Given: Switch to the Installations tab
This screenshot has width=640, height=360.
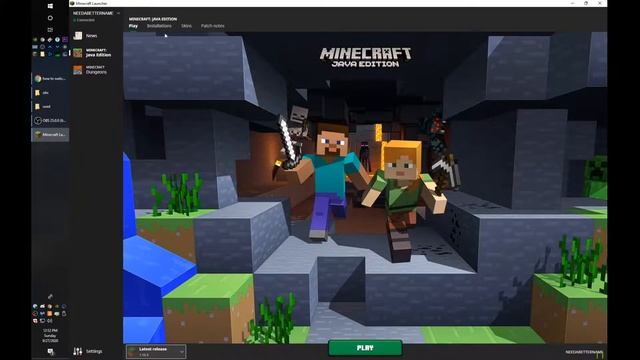Looking at the screenshot, I should click(159, 26).
